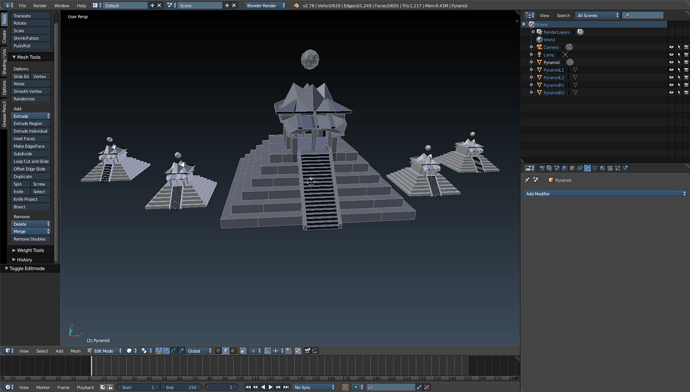Click the pin icon in properties panel

point(527,180)
